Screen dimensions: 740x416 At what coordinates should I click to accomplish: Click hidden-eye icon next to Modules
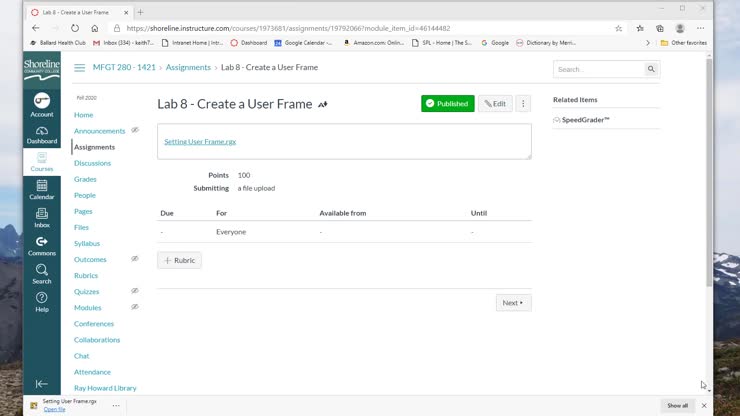[x=135, y=307]
